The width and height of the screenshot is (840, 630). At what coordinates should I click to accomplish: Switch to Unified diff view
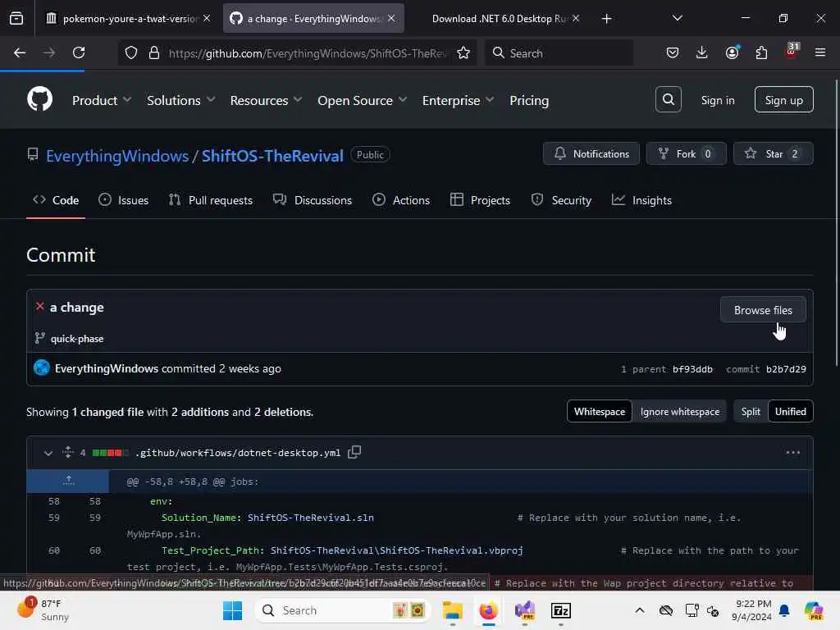pos(790,412)
